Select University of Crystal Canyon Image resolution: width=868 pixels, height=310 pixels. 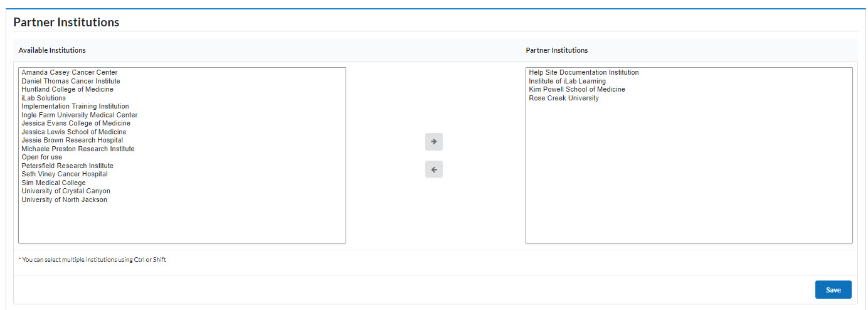[x=66, y=191]
